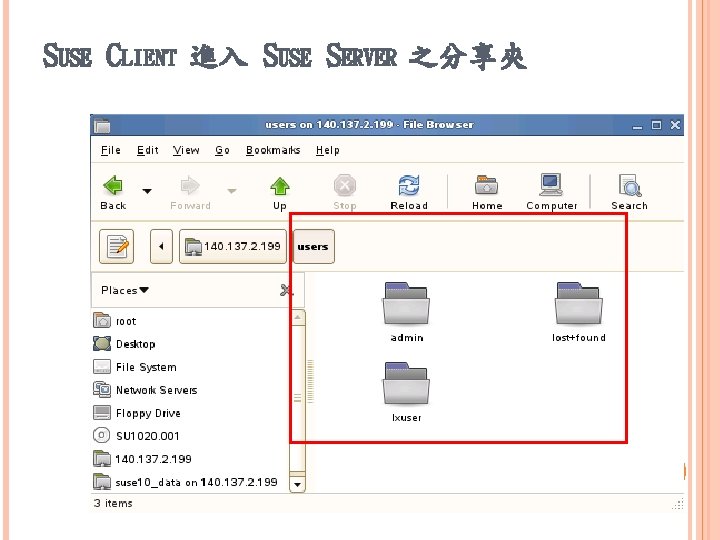Click the sidebar scrollbar down arrow
This screenshot has height=540, width=720.
(x=298, y=484)
